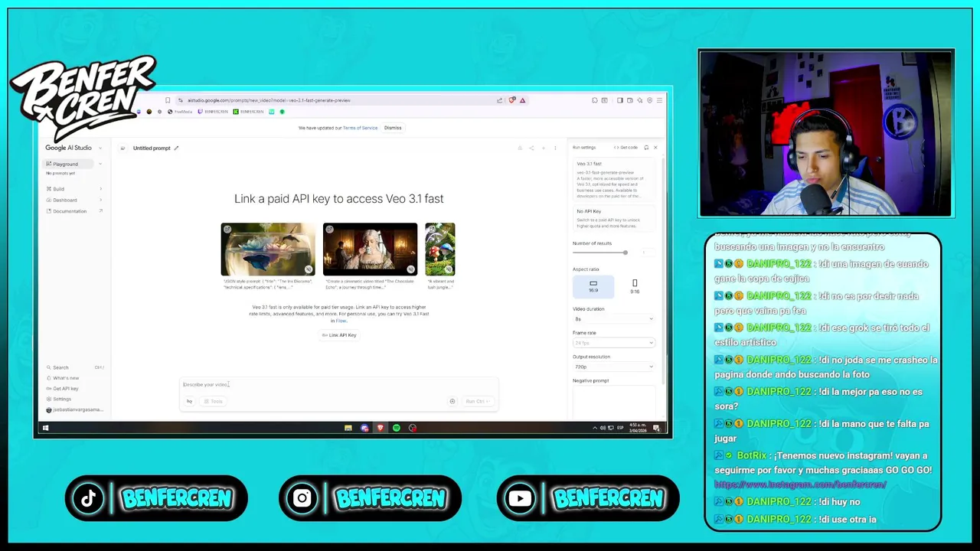
Task: Open the browser hamburger menu
Action: pos(660,100)
